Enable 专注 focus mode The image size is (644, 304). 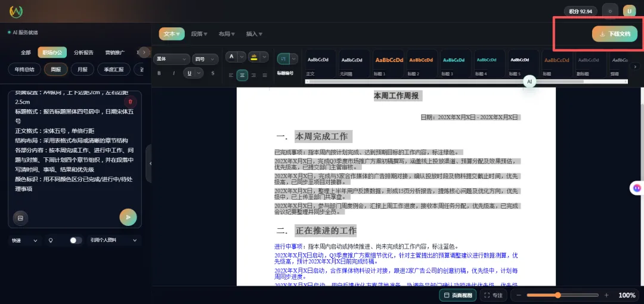[x=494, y=295]
